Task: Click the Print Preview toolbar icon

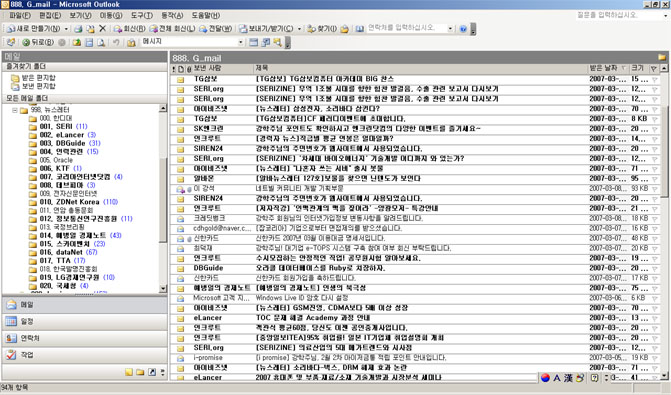Action: click(x=101, y=42)
